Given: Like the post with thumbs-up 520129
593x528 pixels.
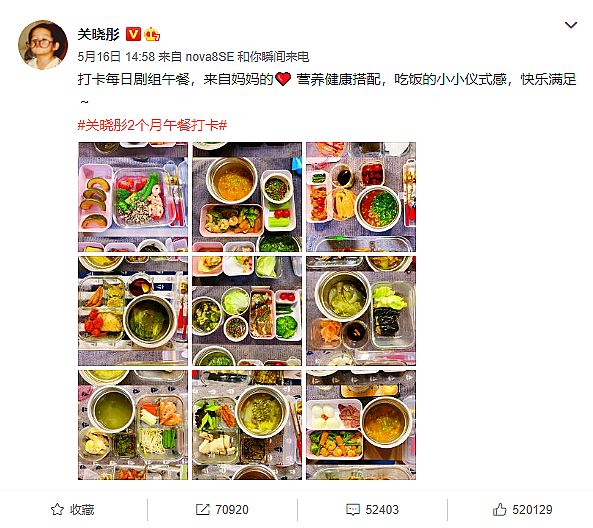Looking at the screenshot, I should (x=522, y=509).
